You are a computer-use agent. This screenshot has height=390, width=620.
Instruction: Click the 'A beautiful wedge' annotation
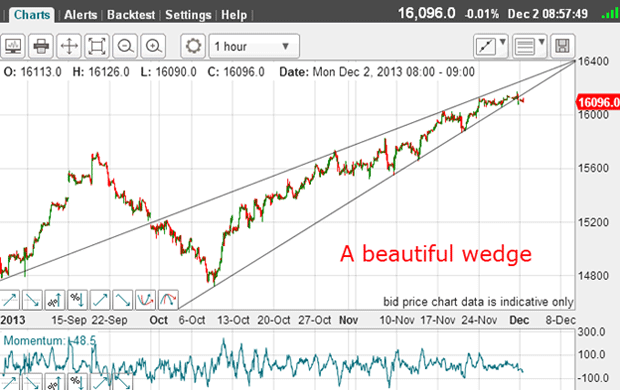tap(436, 254)
